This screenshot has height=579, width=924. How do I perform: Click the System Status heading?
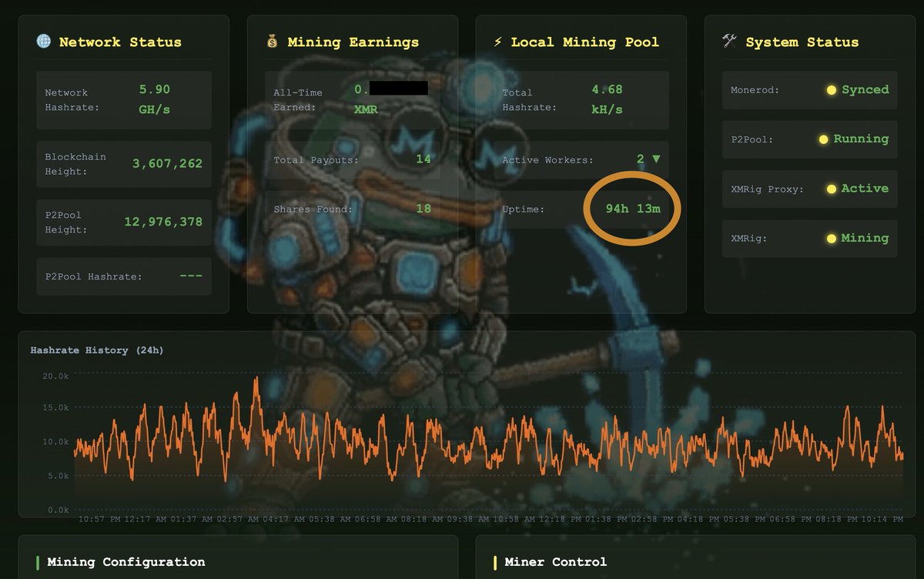(802, 42)
